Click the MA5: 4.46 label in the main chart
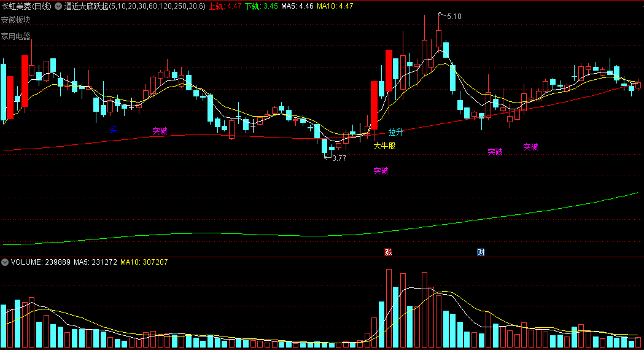 (x=297, y=6)
